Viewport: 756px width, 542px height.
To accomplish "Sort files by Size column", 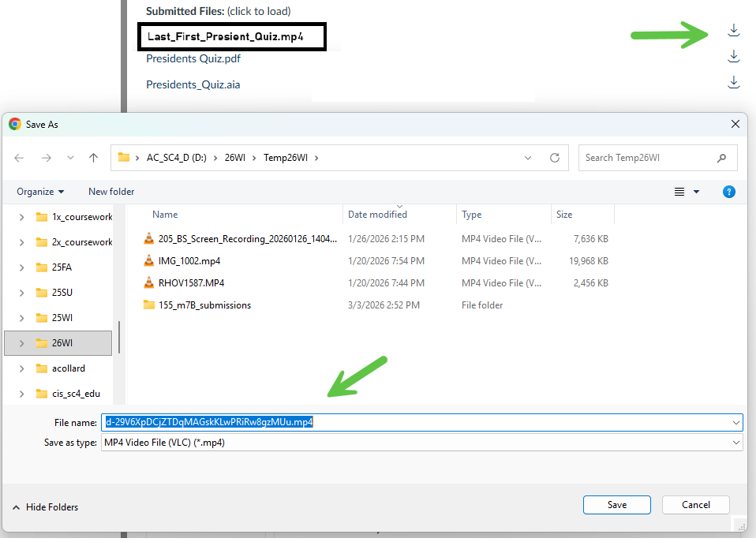I will (x=564, y=215).
